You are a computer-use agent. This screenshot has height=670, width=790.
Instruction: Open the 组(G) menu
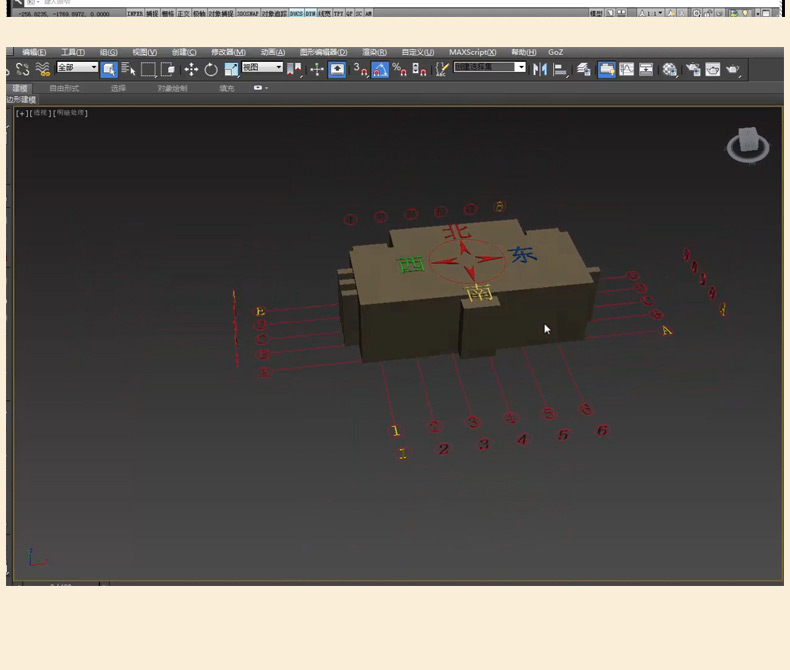(x=108, y=52)
